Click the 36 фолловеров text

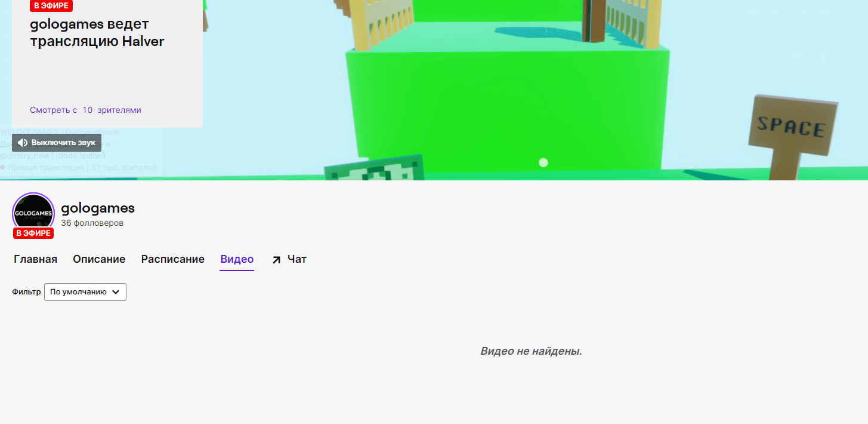(x=92, y=223)
